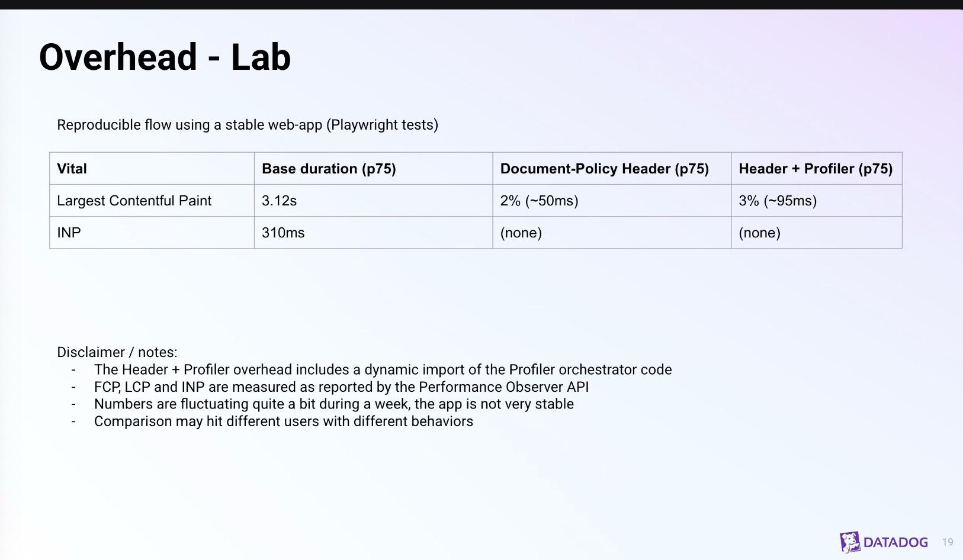963x560 pixels.
Task: Click the bullet about Performance Observer API
Action: [341, 387]
